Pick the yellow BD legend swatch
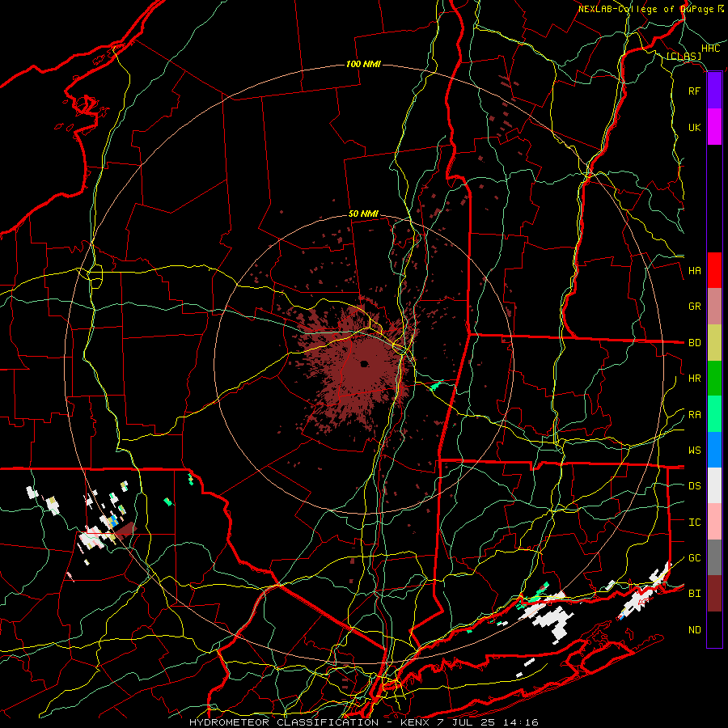Screen dimensions: 728x728 pos(714,343)
